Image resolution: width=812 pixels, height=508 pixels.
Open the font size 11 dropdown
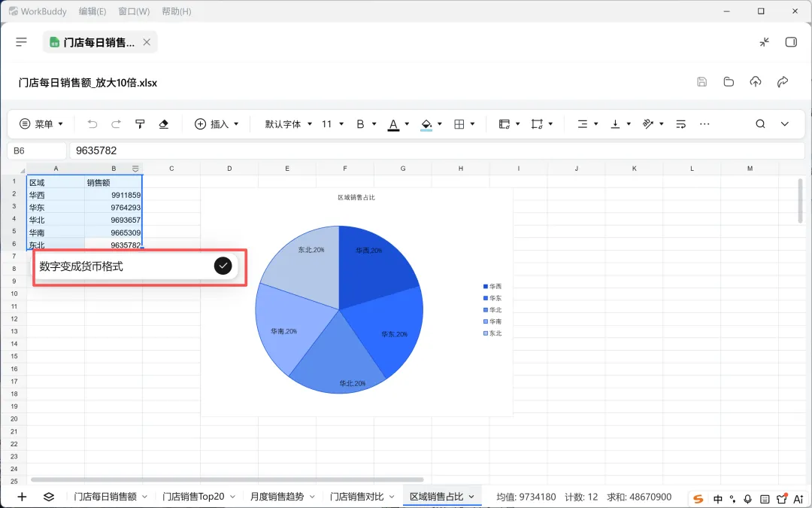click(332, 124)
